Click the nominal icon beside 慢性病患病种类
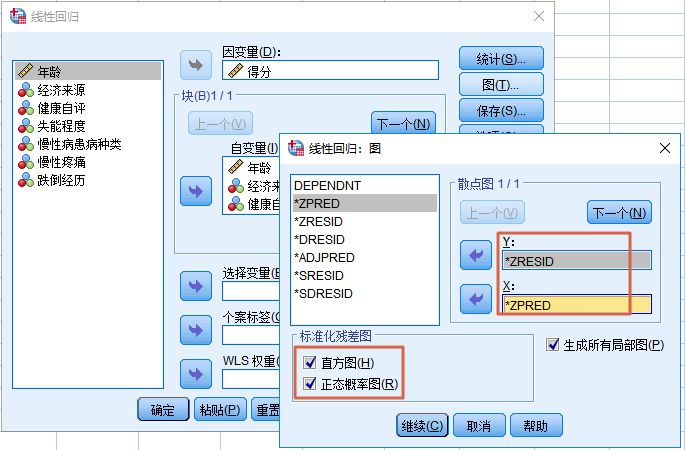Screen dimensions: 685x450 (26, 144)
